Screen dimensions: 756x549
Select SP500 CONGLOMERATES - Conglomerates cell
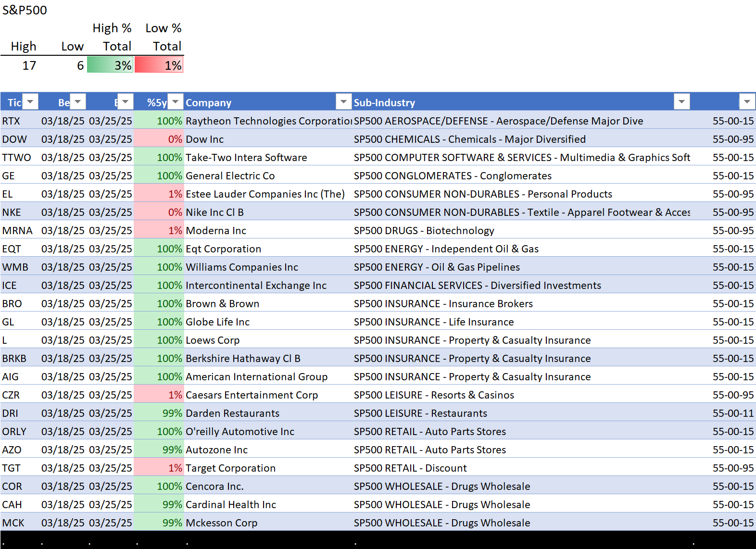522,175
